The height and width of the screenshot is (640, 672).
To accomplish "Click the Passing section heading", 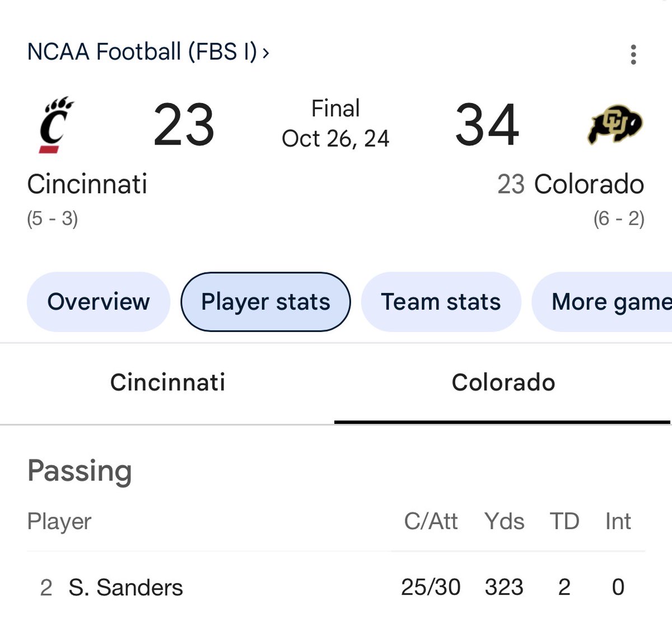I will [x=80, y=471].
